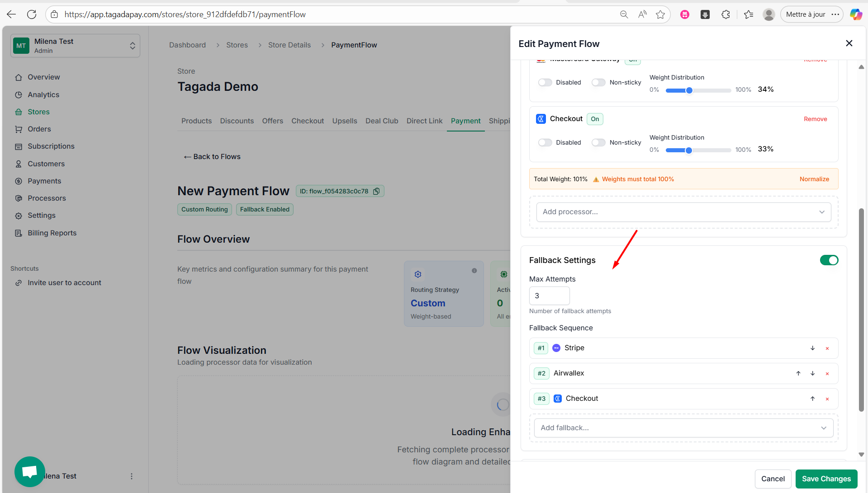Open Dashboard breadcrumb link

click(187, 45)
